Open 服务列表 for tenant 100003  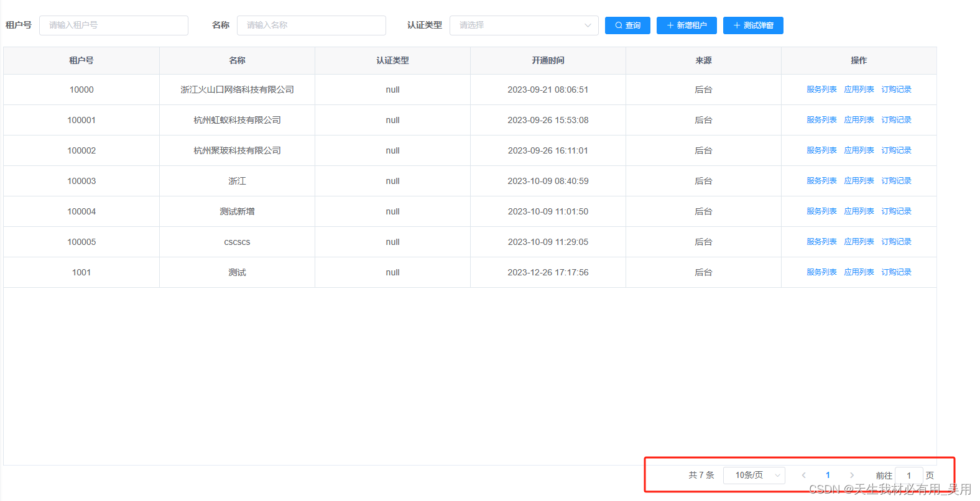(821, 181)
